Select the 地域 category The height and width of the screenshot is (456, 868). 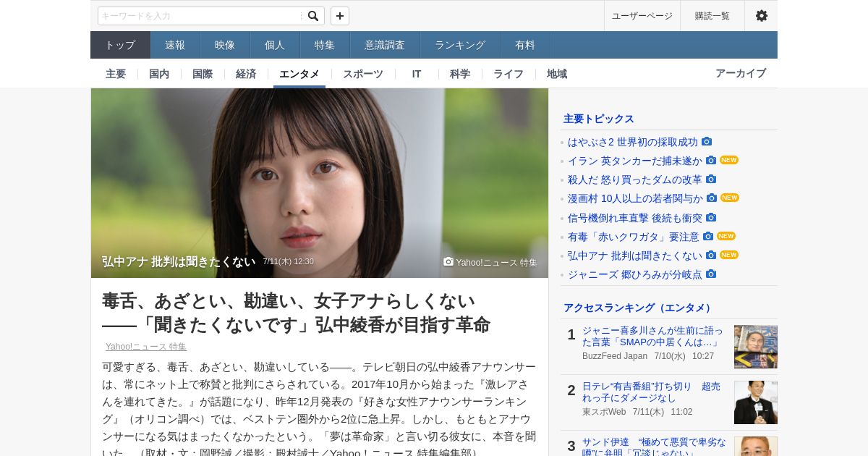click(557, 74)
